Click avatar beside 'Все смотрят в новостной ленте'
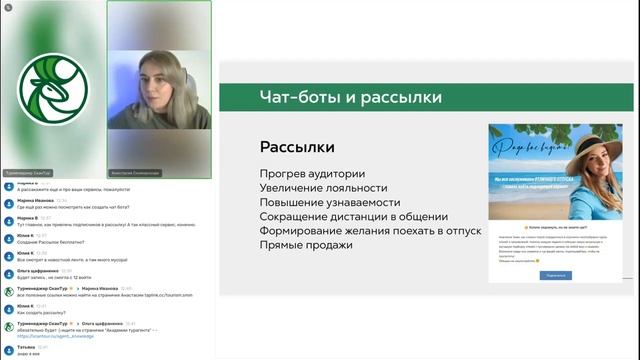Image resolution: width=640 pixels, height=360 pixels. 9,256
